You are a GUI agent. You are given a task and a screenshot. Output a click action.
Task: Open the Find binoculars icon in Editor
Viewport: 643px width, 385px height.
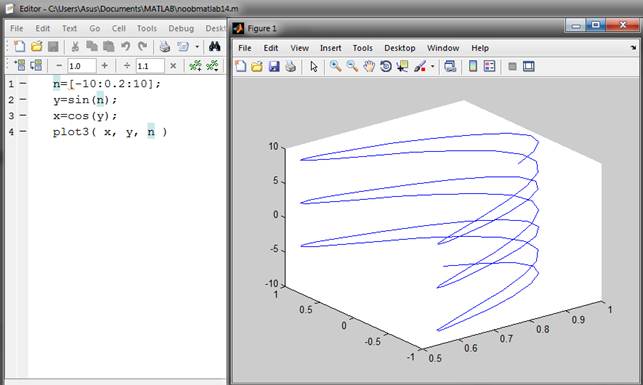[214, 46]
